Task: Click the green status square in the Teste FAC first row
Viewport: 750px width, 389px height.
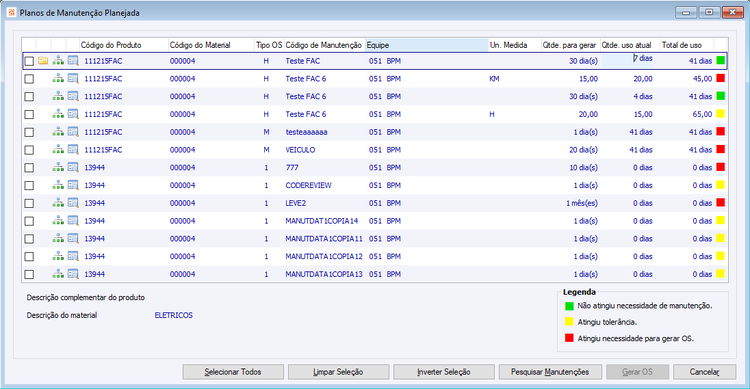Action: pyautogui.click(x=720, y=60)
